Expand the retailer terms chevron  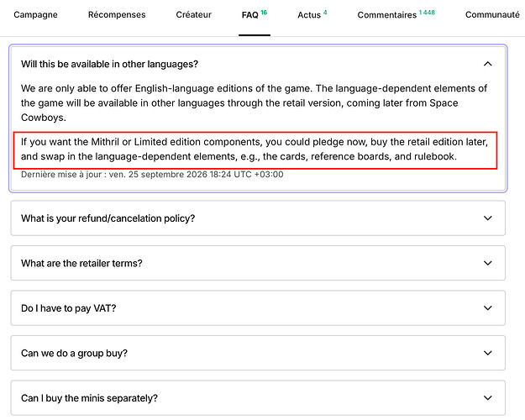coord(488,263)
